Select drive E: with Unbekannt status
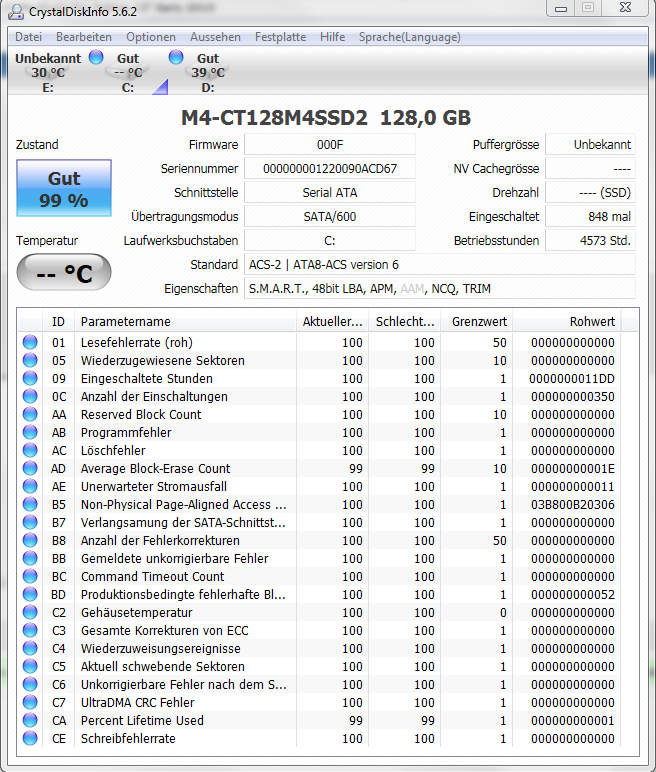656x772 pixels. coord(48,72)
